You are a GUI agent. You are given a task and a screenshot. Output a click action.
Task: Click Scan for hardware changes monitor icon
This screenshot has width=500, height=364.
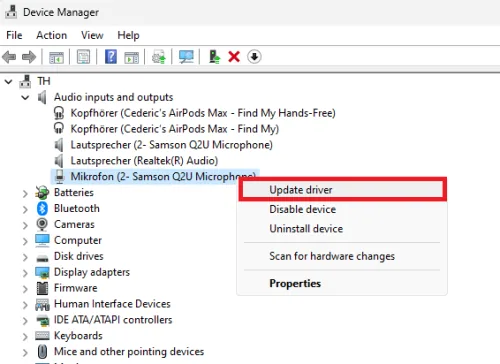coord(186,57)
